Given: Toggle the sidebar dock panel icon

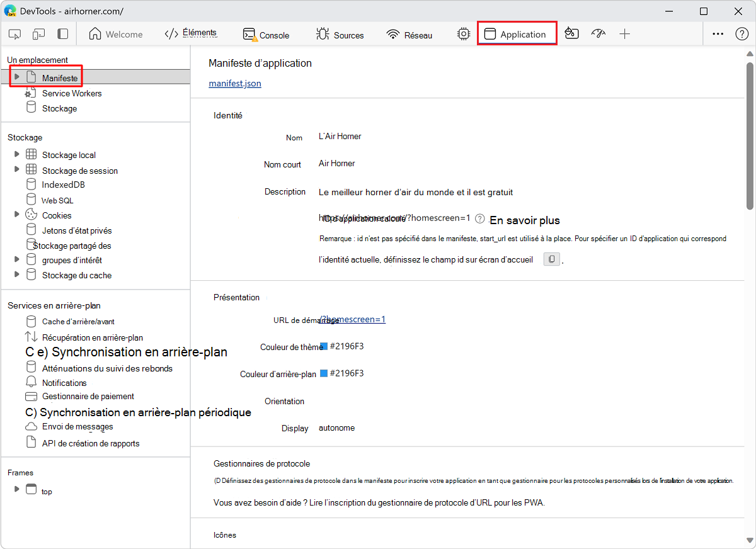Looking at the screenshot, I should point(62,34).
